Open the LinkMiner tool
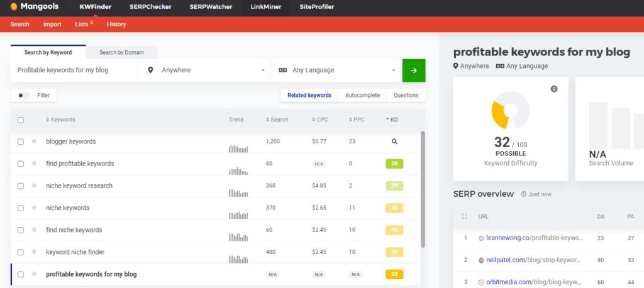The image size is (644, 288). (x=266, y=7)
